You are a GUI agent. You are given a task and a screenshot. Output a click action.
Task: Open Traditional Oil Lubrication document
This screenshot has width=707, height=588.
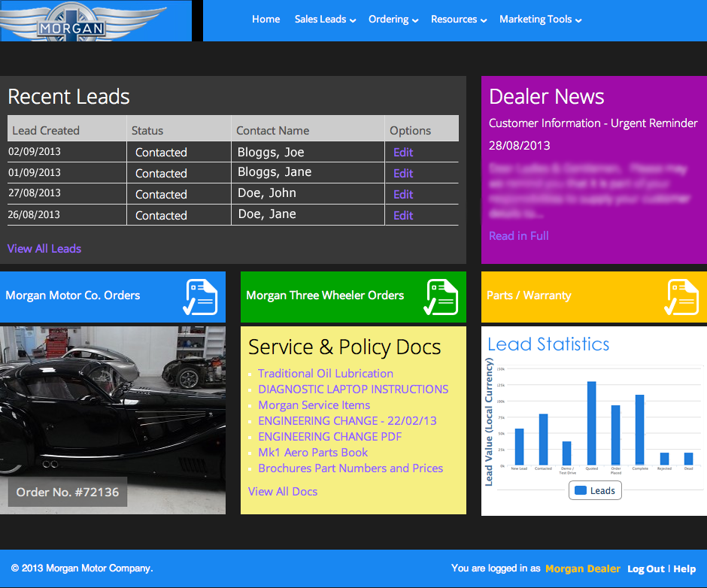pos(326,374)
